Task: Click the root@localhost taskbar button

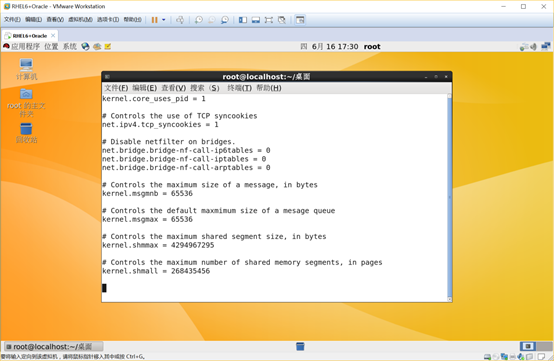Action: point(53,347)
